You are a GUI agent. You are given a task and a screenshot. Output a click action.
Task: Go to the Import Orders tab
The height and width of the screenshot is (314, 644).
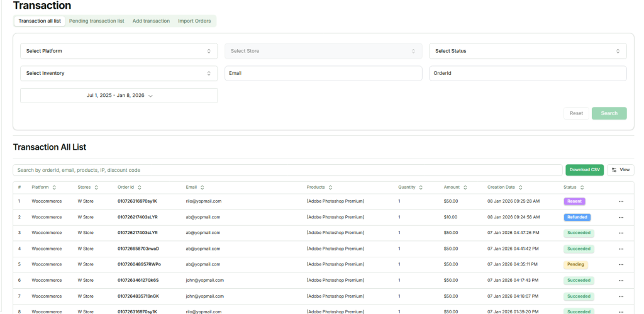[194, 21]
